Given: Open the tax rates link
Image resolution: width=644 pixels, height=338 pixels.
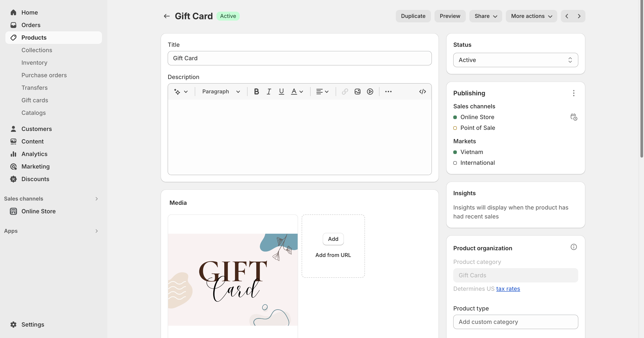Looking at the screenshot, I should point(508,289).
